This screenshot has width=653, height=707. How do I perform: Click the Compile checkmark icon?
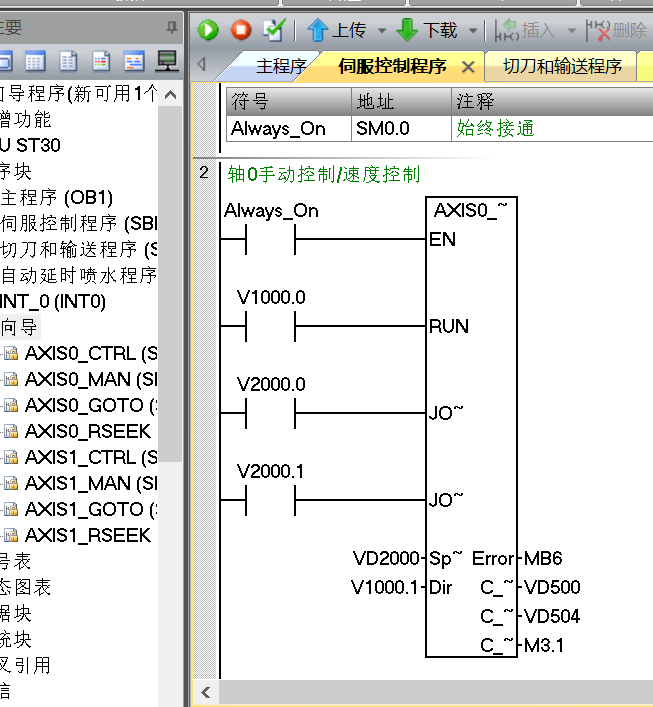(x=273, y=30)
